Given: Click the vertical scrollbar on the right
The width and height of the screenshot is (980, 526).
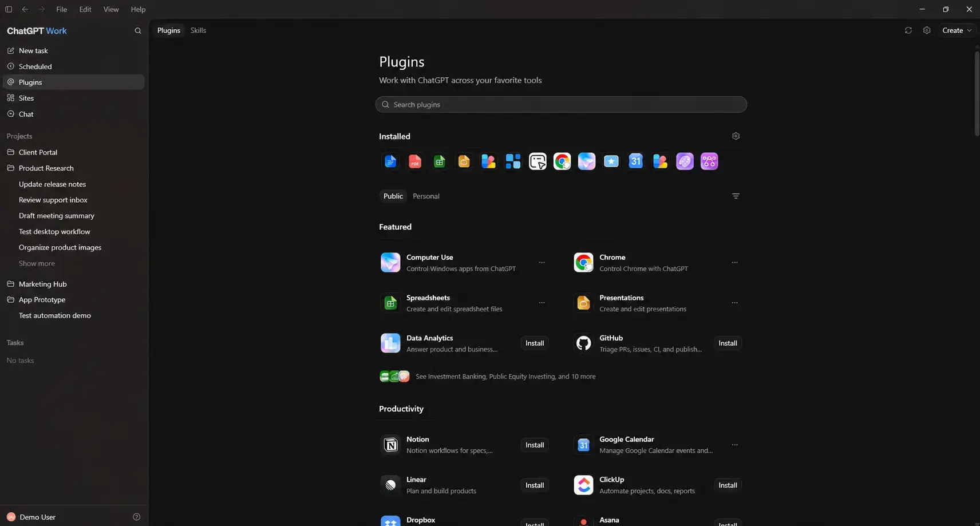Looking at the screenshot, I should point(977,94).
